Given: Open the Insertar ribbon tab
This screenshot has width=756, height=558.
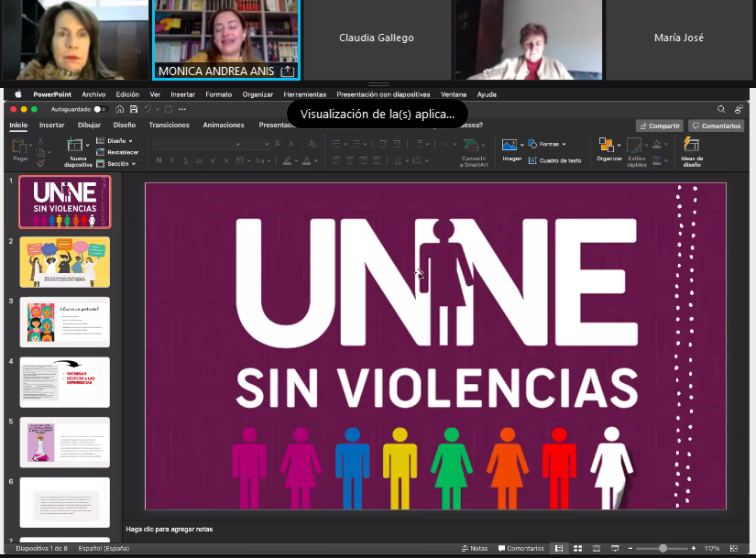Looking at the screenshot, I should (51, 125).
